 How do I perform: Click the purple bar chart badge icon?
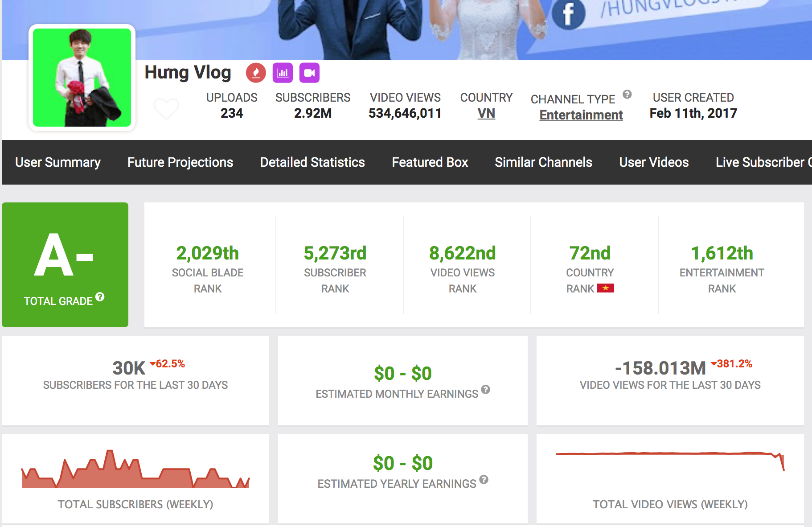tap(283, 73)
